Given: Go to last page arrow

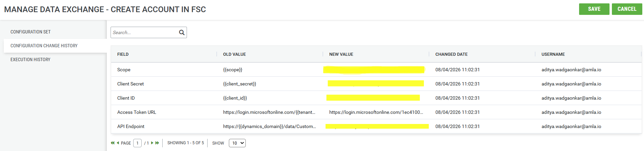Looking at the screenshot, I should (x=157, y=143).
